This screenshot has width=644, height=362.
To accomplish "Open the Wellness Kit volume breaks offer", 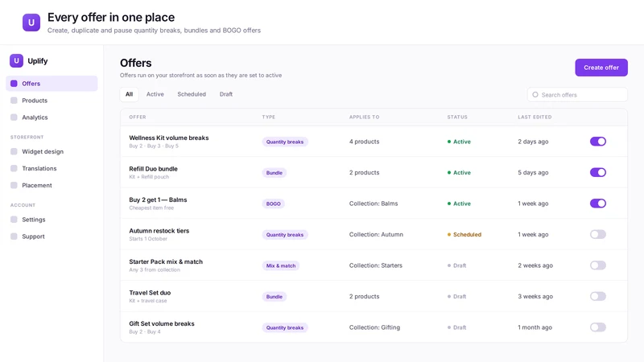I will tap(169, 138).
